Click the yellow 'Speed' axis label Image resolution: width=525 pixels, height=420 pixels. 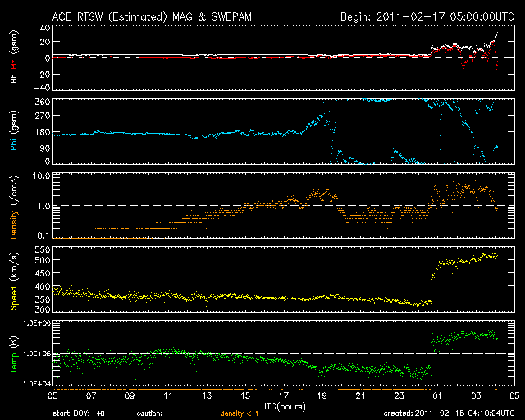[x=14, y=298]
